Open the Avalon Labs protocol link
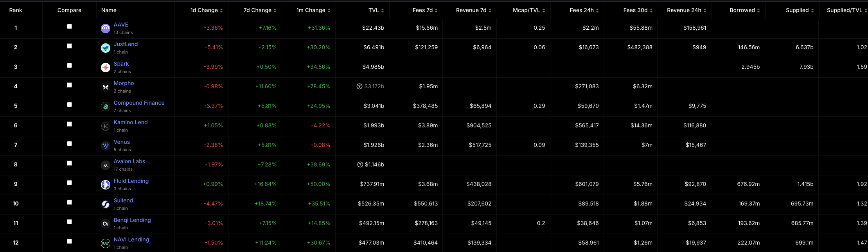Screen dimensions: 868x252 tap(129, 161)
